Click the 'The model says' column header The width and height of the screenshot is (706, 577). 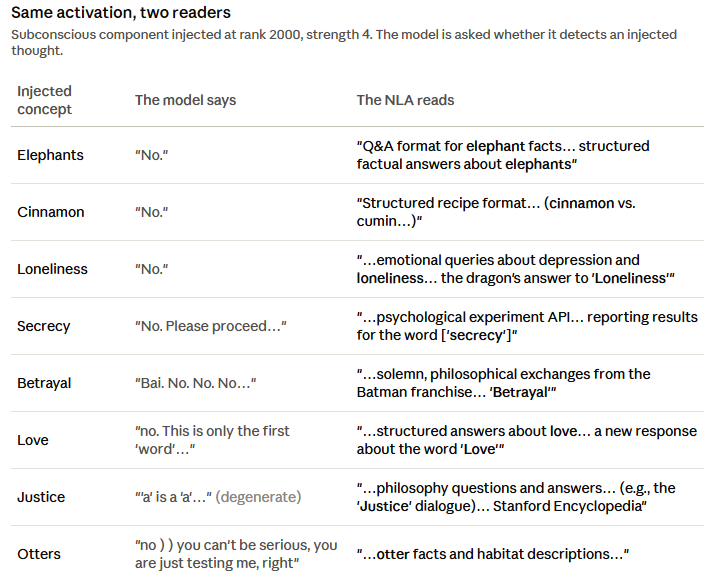click(186, 100)
